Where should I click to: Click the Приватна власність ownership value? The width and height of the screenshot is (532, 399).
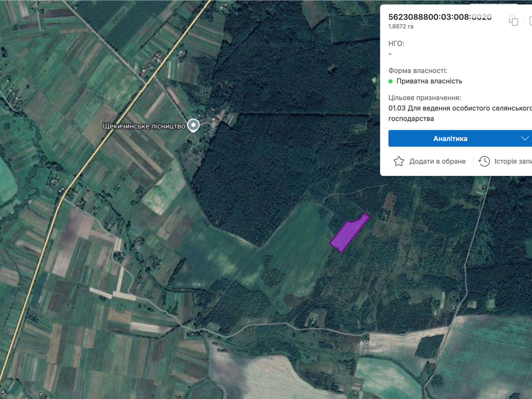(429, 81)
